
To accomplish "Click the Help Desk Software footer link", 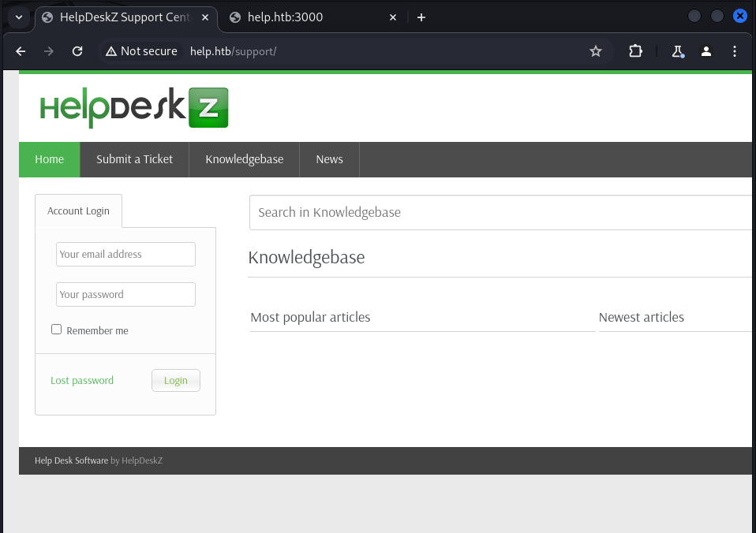I will point(71,460).
